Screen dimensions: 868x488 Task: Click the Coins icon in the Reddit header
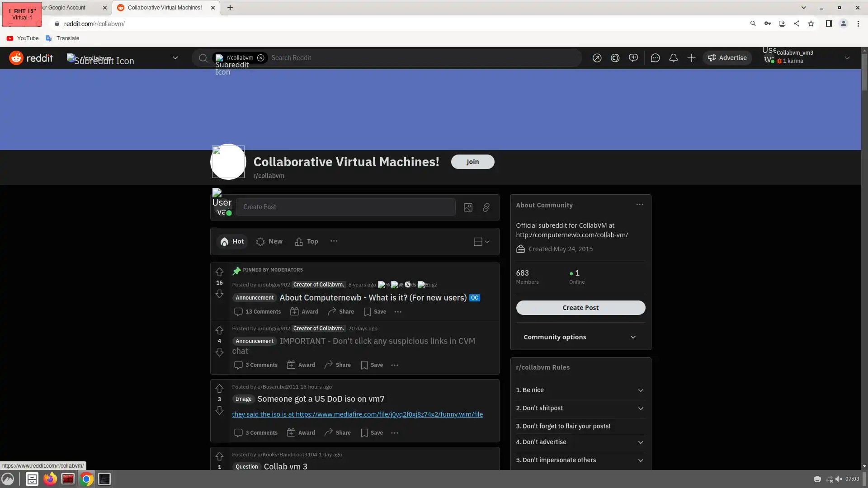pyautogui.click(x=615, y=58)
